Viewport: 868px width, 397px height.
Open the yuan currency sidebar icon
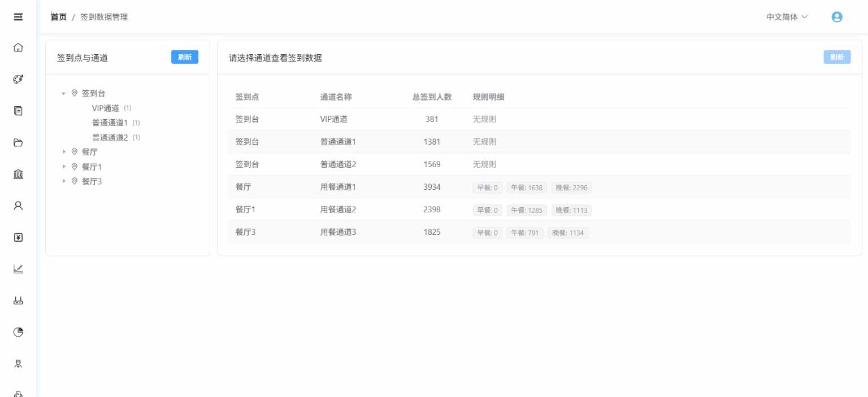18,237
